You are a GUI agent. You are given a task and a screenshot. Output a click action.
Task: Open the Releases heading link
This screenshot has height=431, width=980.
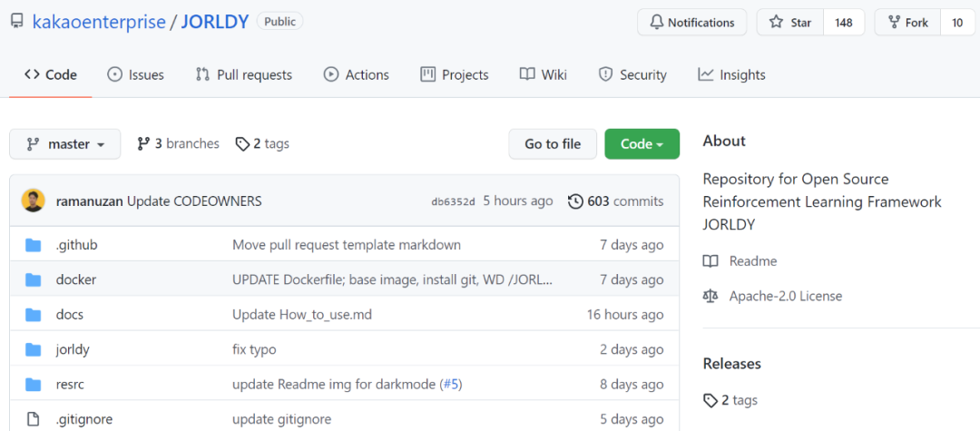[732, 364]
